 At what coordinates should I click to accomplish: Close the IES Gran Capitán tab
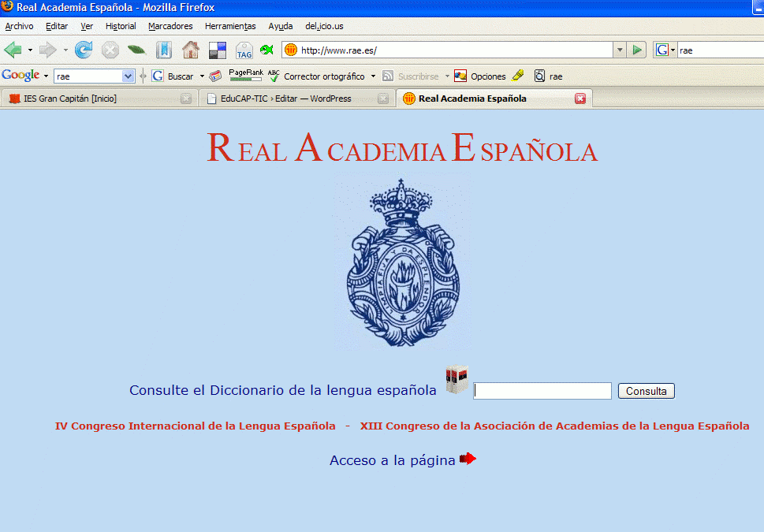(185, 99)
